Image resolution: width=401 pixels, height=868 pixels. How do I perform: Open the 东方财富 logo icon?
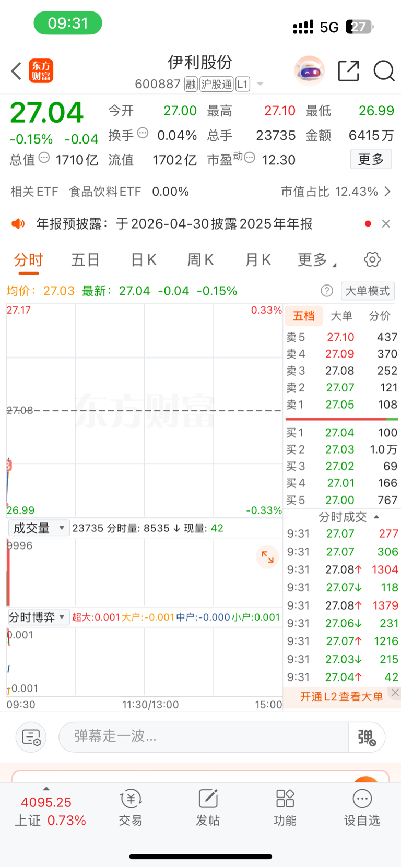pos(41,71)
